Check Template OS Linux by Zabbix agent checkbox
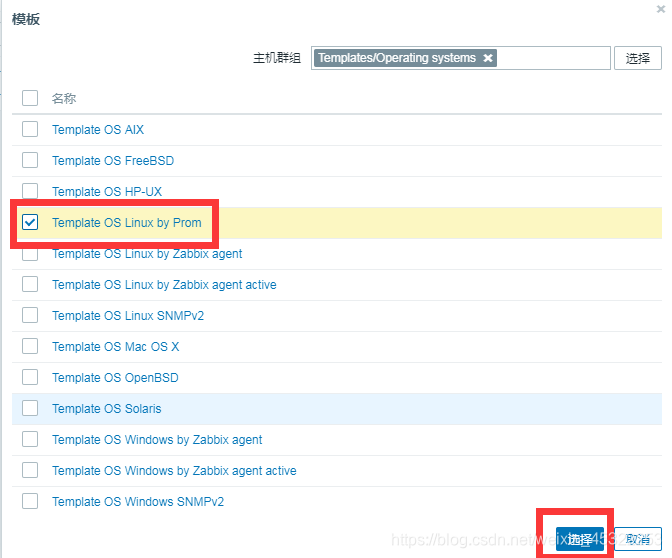The height and width of the screenshot is (558, 672). coord(30,253)
